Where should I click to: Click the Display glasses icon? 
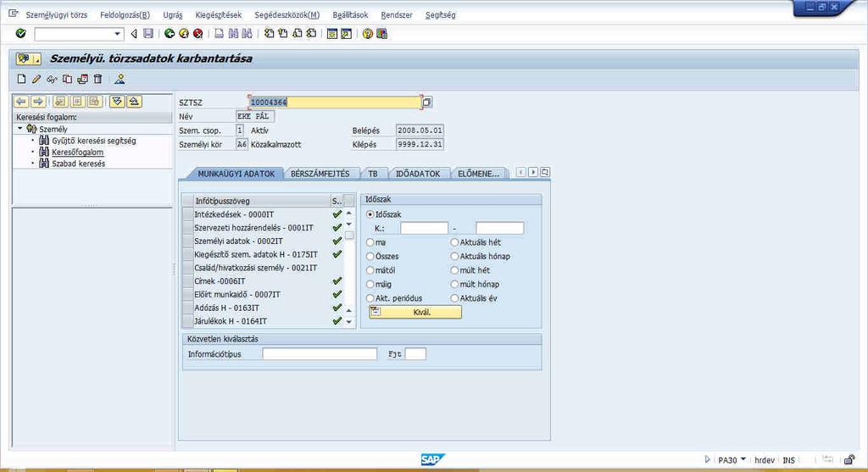point(52,79)
